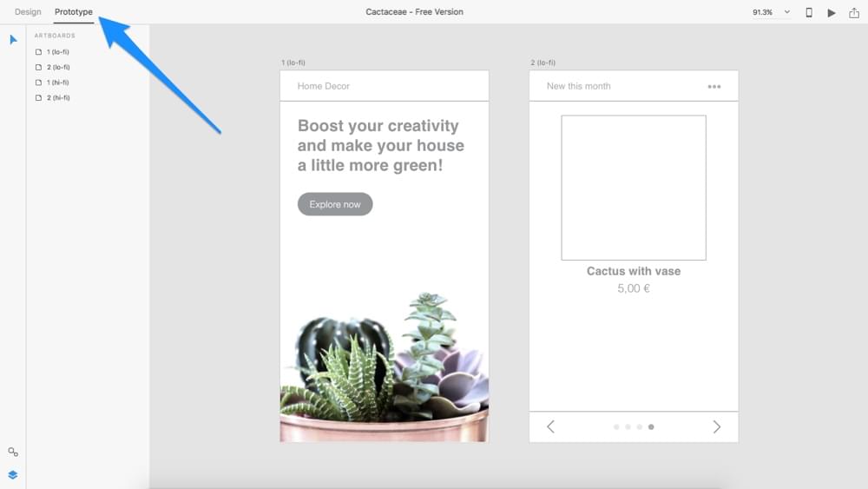This screenshot has height=489, width=868.
Task: Click the empty product image placeholder
Action: 634,188
